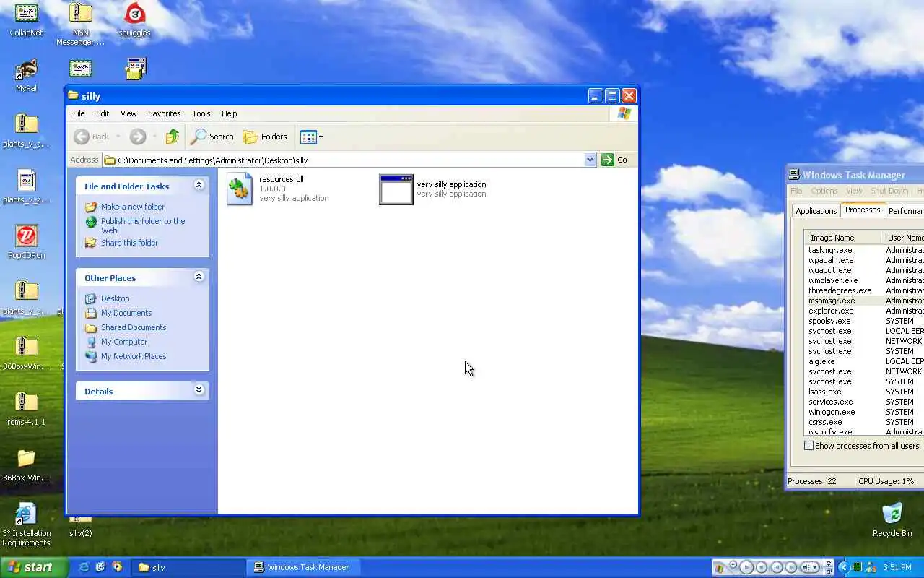
Task: Select the resources.dll file
Action: pos(278,189)
